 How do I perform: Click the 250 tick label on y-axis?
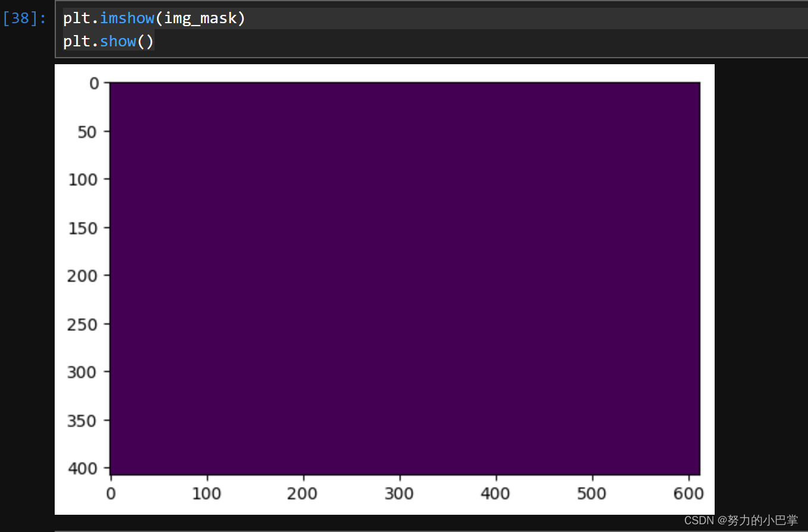click(x=83, y=324)
